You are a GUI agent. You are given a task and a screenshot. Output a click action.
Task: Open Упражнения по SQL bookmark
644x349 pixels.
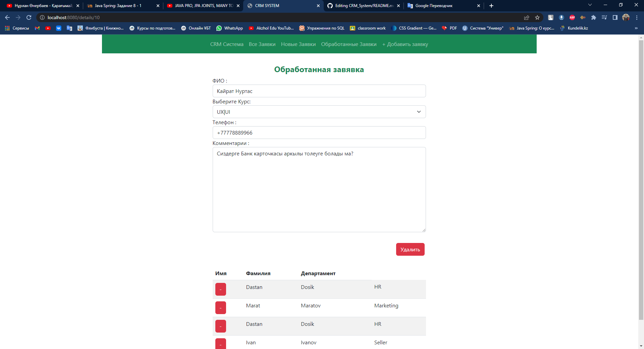[x=322, y=28]
